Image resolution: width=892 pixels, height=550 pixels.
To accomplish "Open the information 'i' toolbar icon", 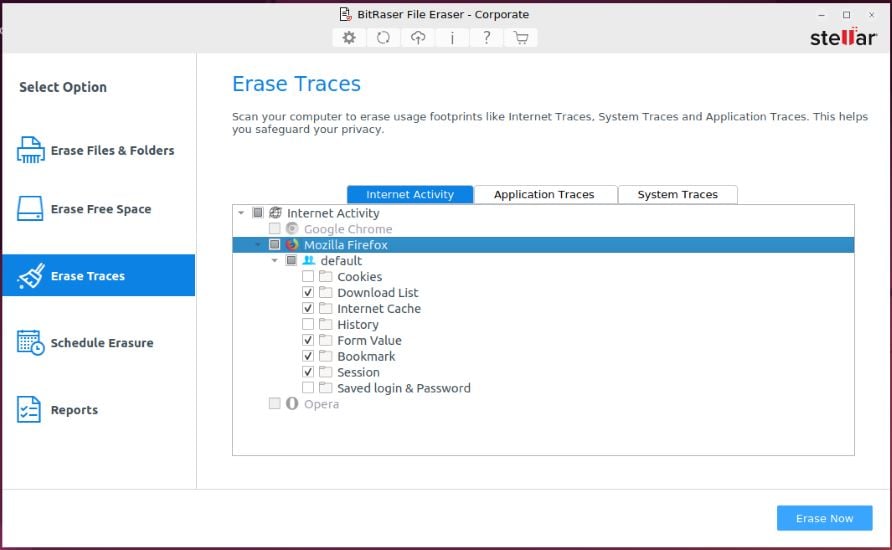I will click(452, 38).
